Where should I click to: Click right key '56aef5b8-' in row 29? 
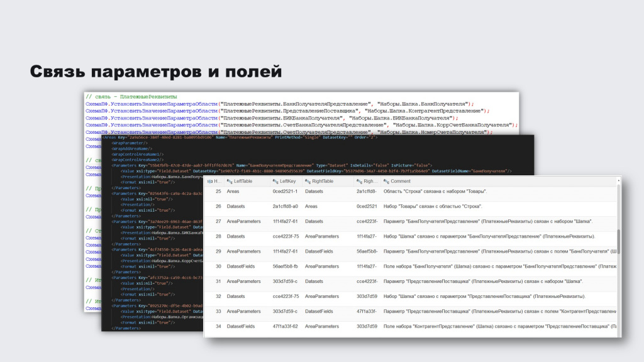click(x=367, y=251)
